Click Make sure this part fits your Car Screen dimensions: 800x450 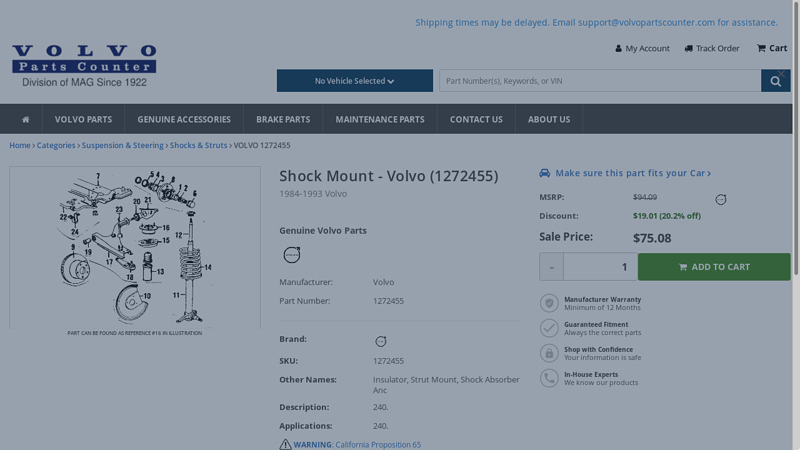pyautogui.click(x=633, y=173)
